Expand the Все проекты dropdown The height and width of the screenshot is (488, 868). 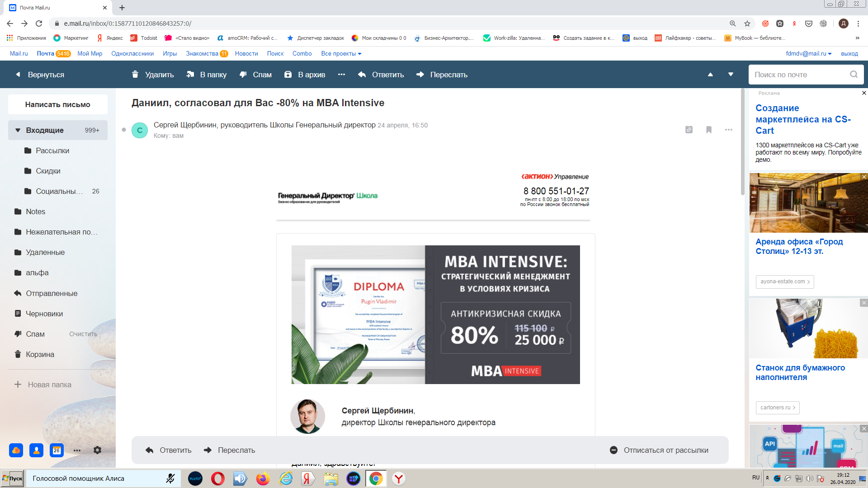coord(341,53)
